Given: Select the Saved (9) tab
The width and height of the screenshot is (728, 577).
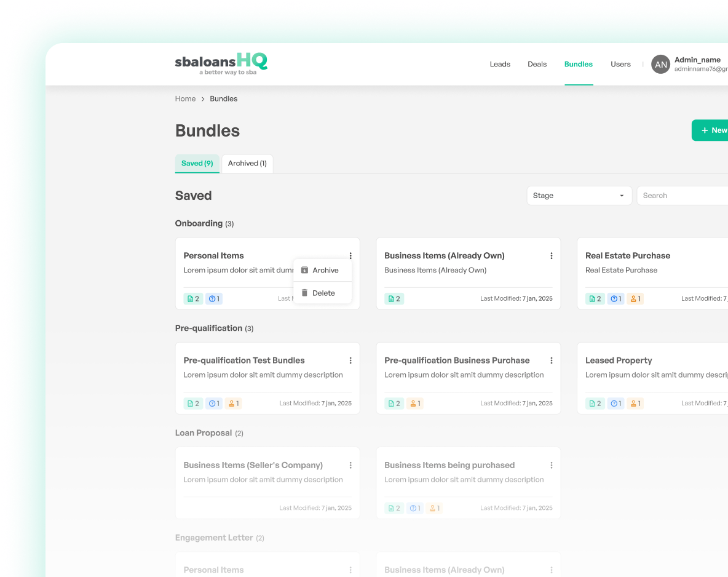Looking at the screenshot, I should 197,164.
